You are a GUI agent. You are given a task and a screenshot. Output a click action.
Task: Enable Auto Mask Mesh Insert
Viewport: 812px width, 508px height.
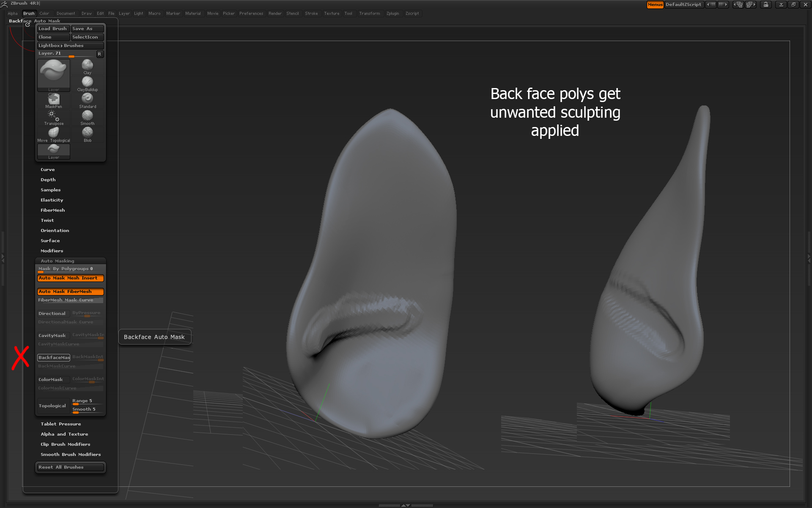point(69,277)
